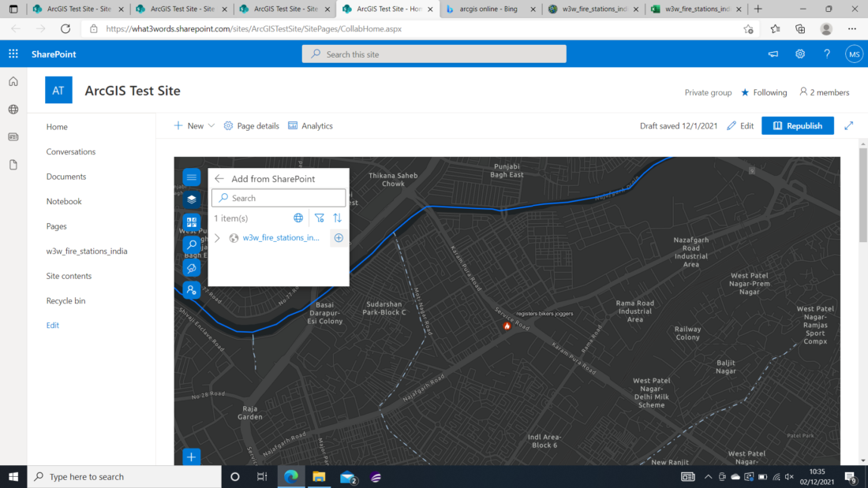Click the Edit link under site navigation
This screenshot has width=868, height=488.
click(x=53, y=326)
